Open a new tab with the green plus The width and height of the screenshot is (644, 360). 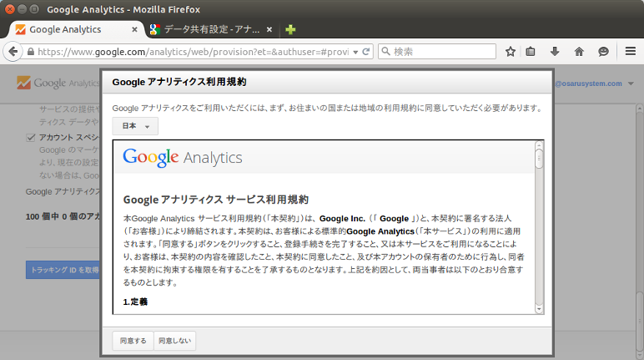[290, 29]
